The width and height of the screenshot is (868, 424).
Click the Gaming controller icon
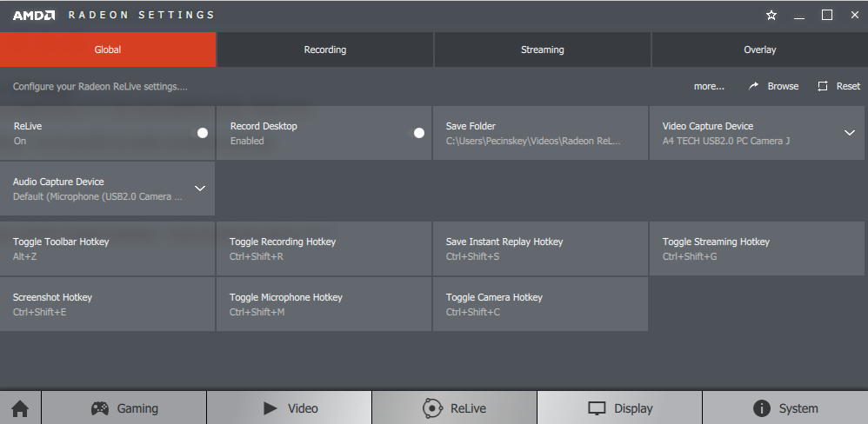click(x=101, y=408)
